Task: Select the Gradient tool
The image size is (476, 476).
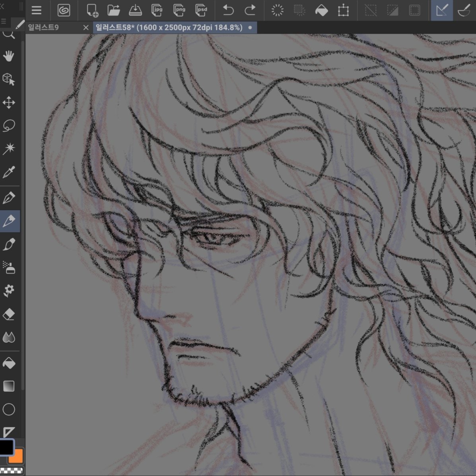Action: [x=9, y=386]
